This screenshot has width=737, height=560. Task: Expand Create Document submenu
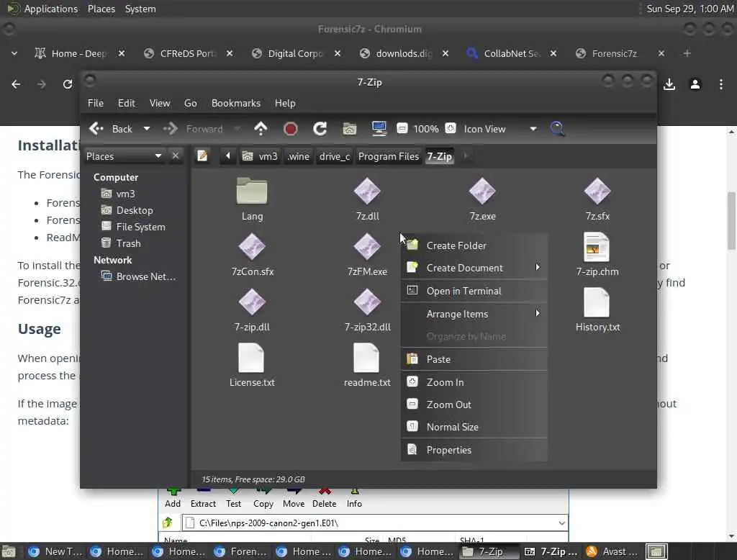(x=474, y=268)
